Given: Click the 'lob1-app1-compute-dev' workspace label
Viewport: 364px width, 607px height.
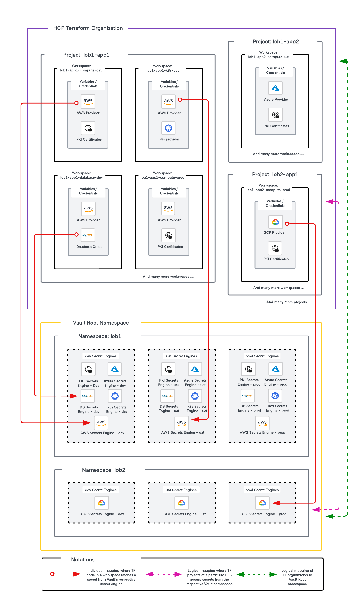Looking at the screenshot, I should point(81,70).
